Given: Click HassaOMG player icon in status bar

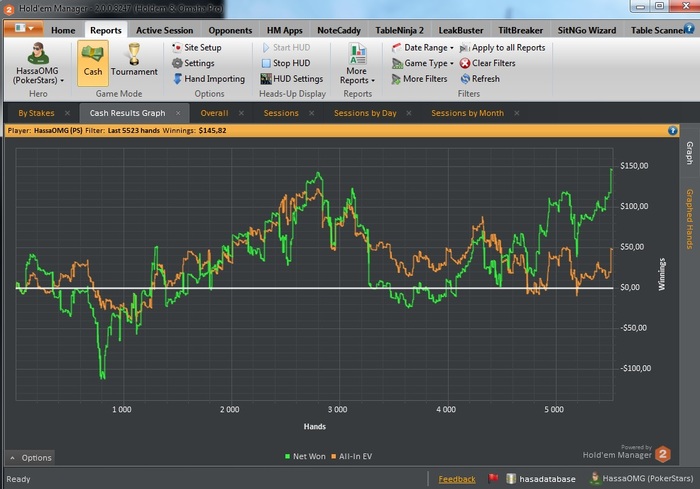Looking at the screenshot, I should [x=595, y=478].
